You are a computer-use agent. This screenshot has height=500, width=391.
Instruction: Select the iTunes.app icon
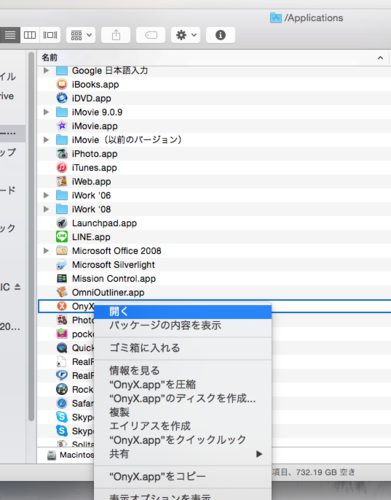(62, 167)
